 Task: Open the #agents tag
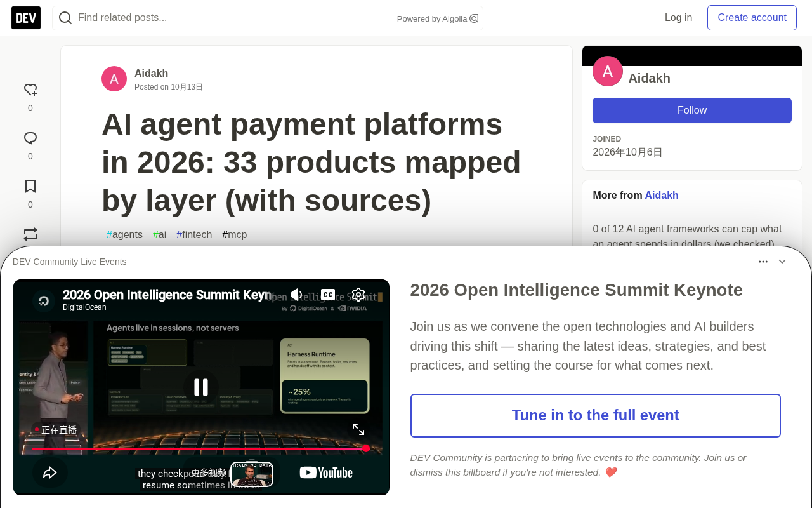pyautogui.click(x=124, y=235)
